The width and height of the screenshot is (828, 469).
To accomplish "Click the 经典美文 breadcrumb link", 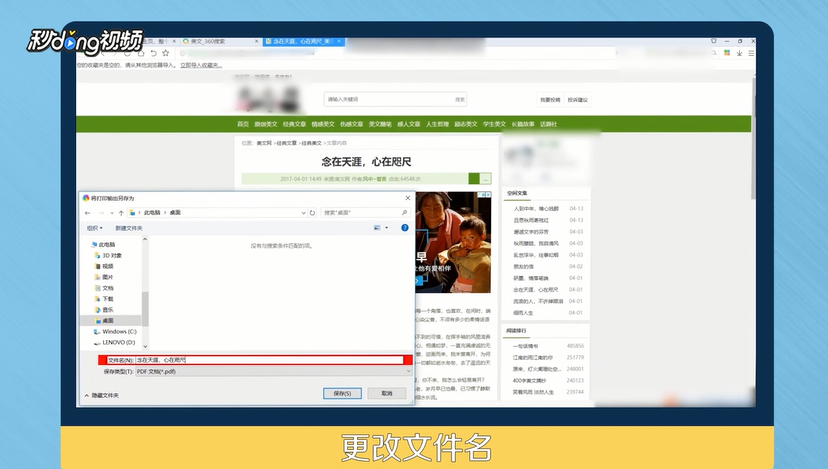I will pyautogui.click(x=312, y=143).
